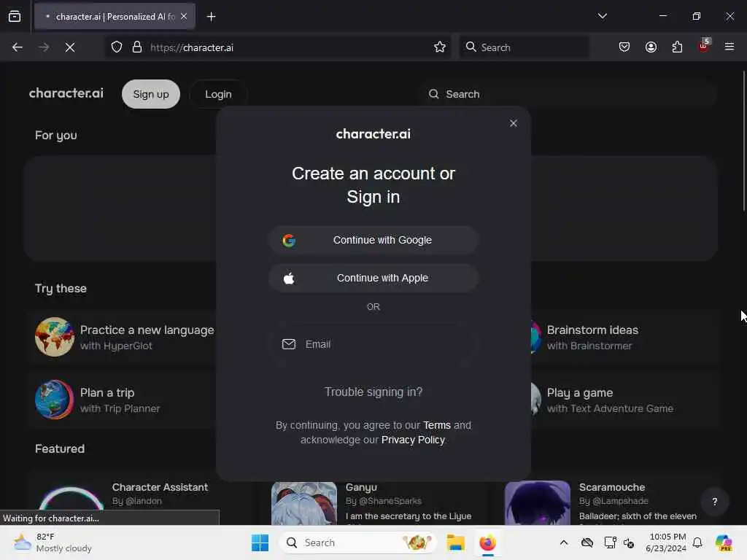Open the notification bell icon
The image size is (747, 560).
tap(697, 542)
